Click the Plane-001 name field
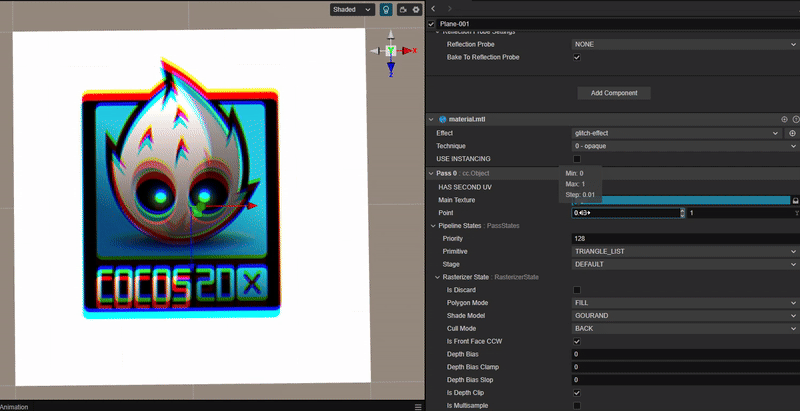Image resolution: width=800 pixels, height=411 pixels. 618,24
